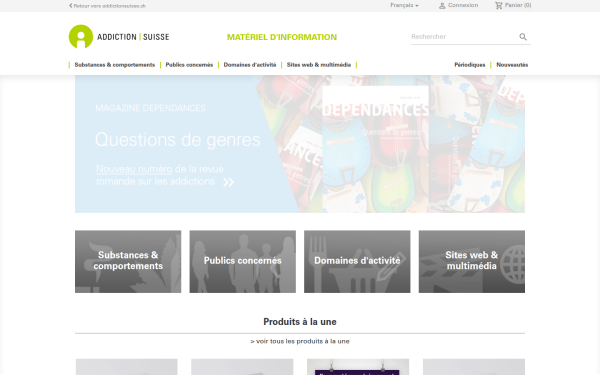
Task: Open the Domaines d'activité menu item
Action: pos(250,65)
